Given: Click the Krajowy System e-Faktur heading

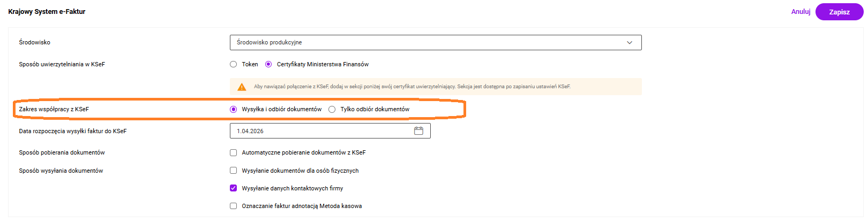Looking at the screenshot, I should (x=47, y=12).
